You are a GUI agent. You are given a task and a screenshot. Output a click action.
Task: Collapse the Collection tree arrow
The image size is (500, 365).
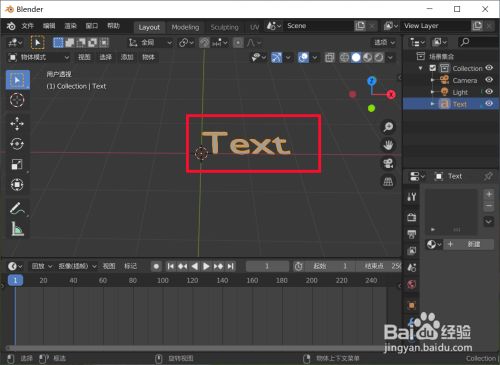tap(421, 68)
